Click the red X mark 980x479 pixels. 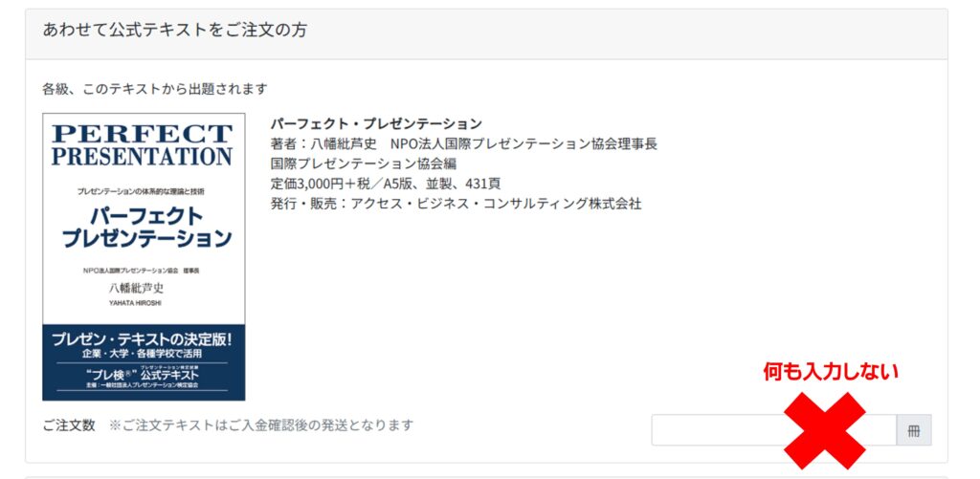click(824, 429)
